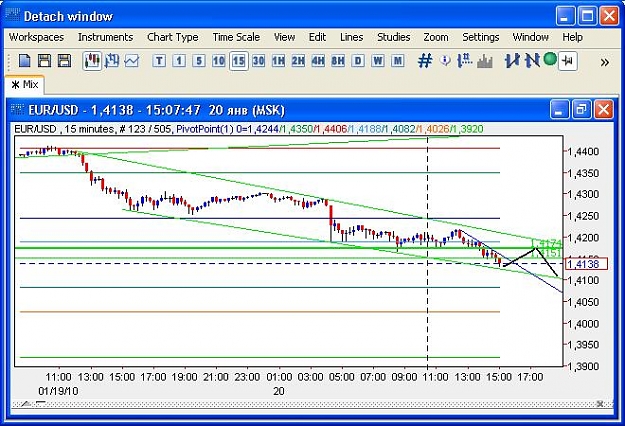The image size is (625, 426).
Task: Set the time scale to 8H
Action: 338,61
